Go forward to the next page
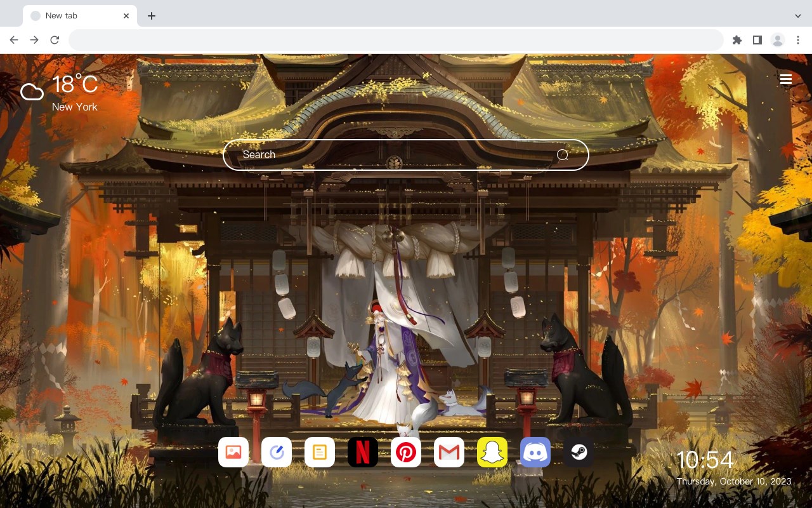Screen dimensions: 812x508 (x=34, y=40)
